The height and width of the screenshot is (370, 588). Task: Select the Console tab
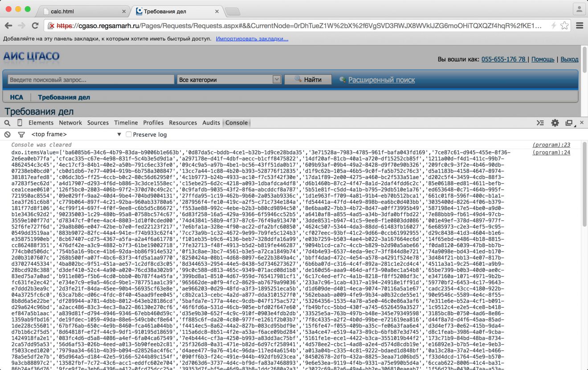pyautogui.click(x=237, y=123)
